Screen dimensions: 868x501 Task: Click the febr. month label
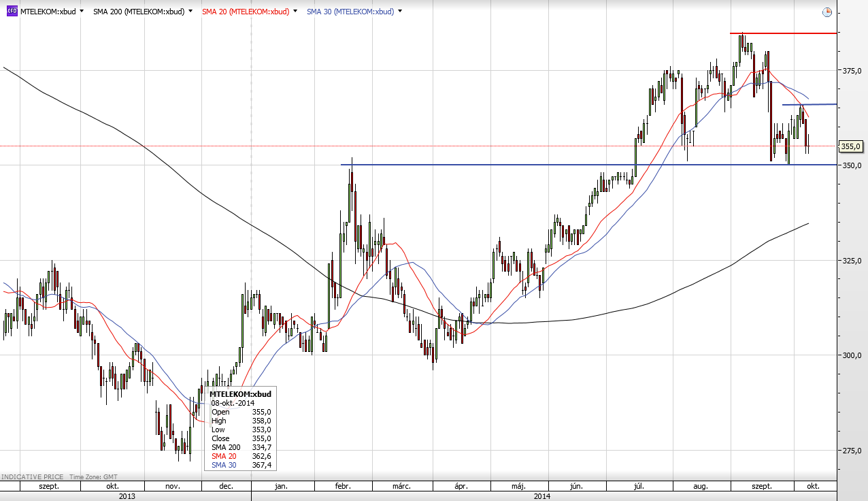point(342,487)
